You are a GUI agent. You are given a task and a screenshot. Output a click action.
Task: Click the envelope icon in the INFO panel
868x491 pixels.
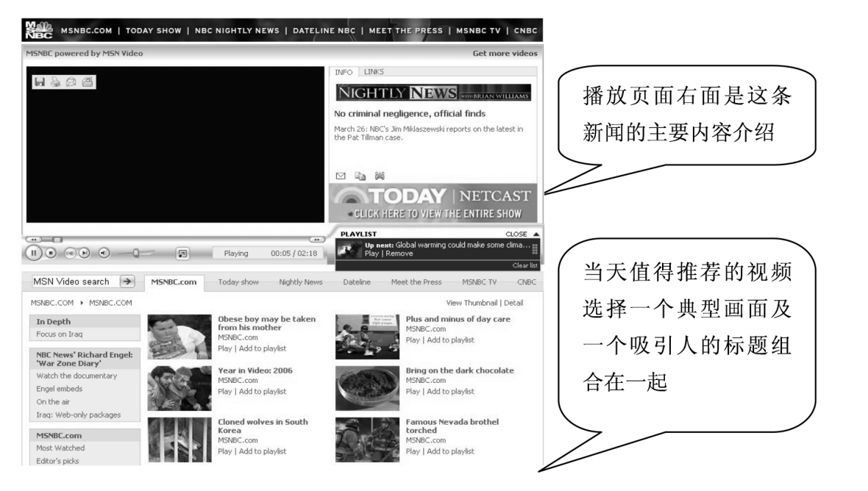click(341, 176)
